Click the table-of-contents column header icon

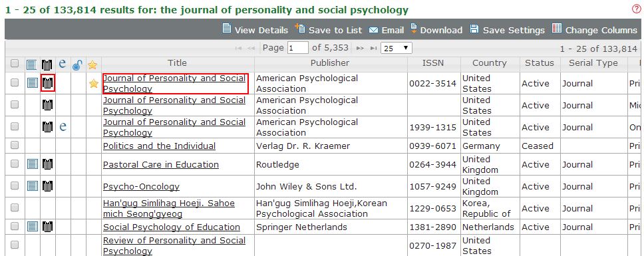coord(32,64)
